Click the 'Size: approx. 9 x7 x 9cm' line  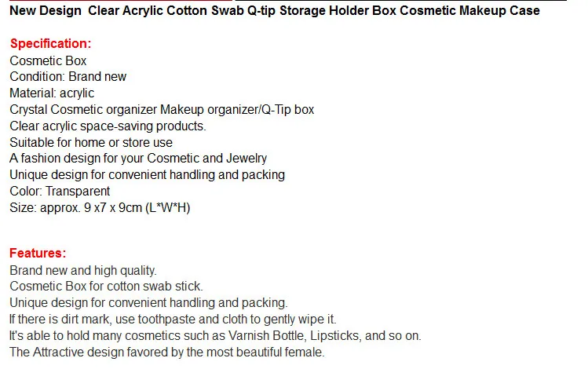pyautogui.click(x=100, y=208)
